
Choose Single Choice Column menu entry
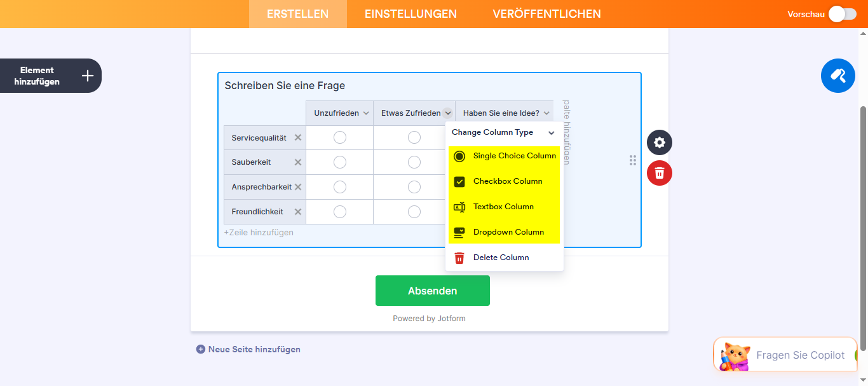tap(505, 156)
